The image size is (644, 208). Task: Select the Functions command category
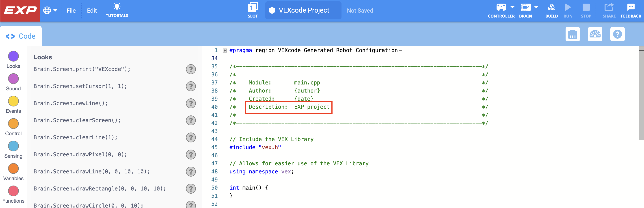(x=13, y=191)
